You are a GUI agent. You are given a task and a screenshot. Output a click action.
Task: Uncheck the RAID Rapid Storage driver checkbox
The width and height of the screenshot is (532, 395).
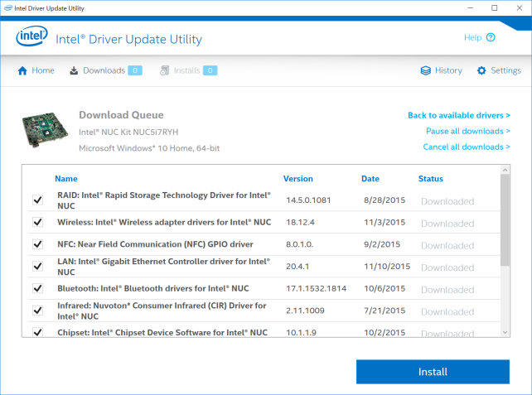(x=37, y=200)
